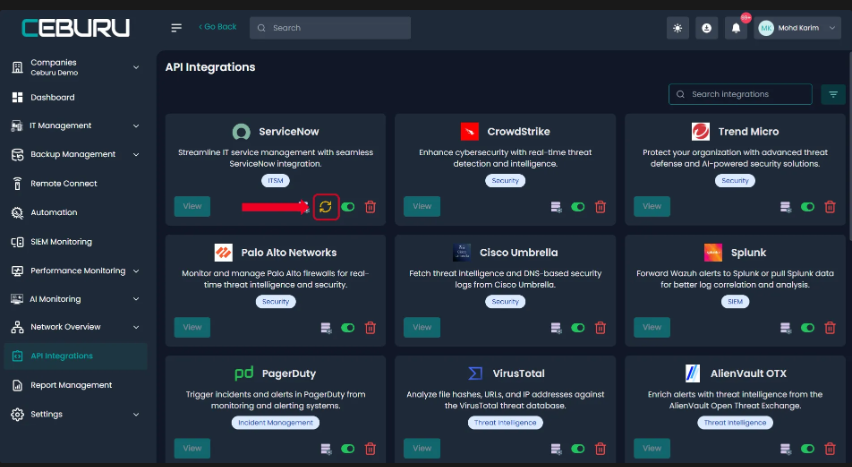Image resolution: width=852 pixels, height=467 pixels.
Task: View the Splunk integration
Action: click(x=651, y=327)
